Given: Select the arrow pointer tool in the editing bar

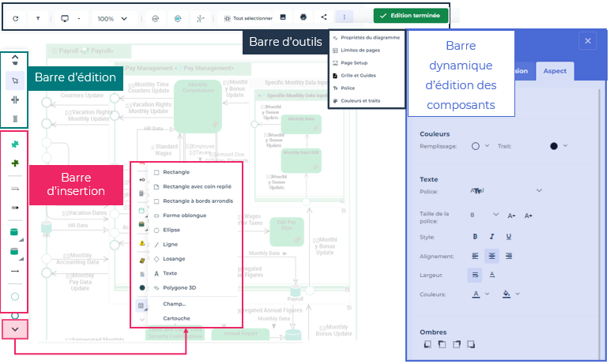Looking at the screenshot, I should point(15,80).
